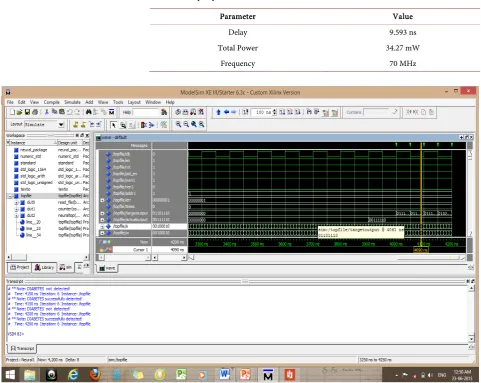Screen dimensions: 481x383
Task: Switch to the Project workspace tab
Action: [x=19, y=267]
